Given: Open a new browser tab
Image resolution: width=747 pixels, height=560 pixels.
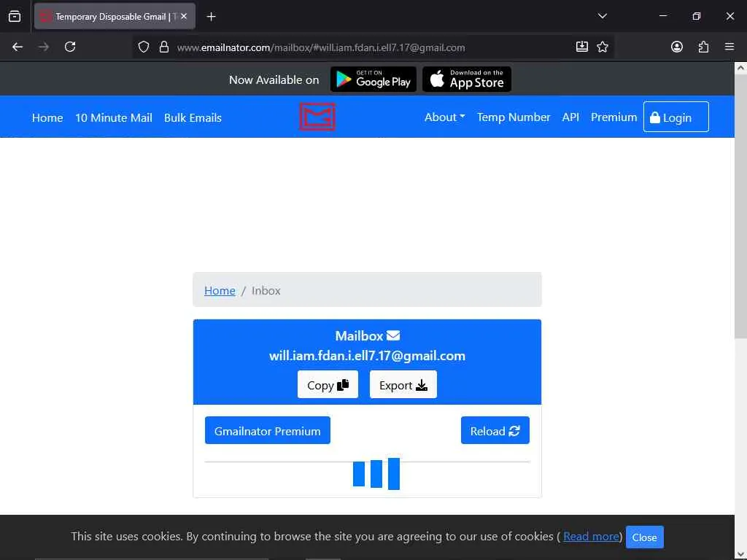Looking at the screenshot, I should (x=211, y=17).
